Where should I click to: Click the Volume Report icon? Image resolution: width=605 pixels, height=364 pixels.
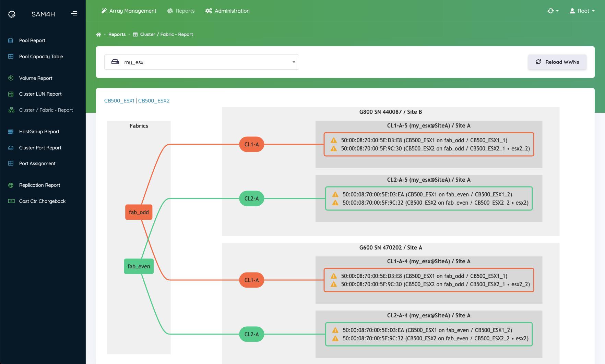[x=11, y=78]
